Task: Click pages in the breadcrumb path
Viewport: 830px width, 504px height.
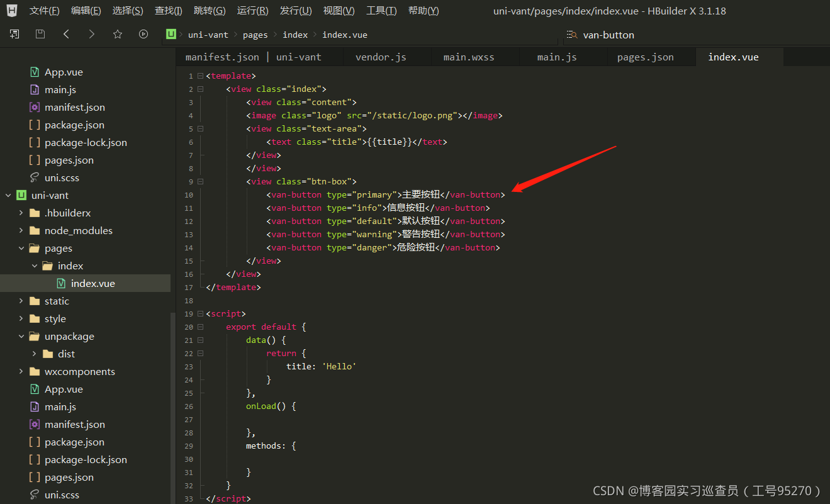Action: 255,35
